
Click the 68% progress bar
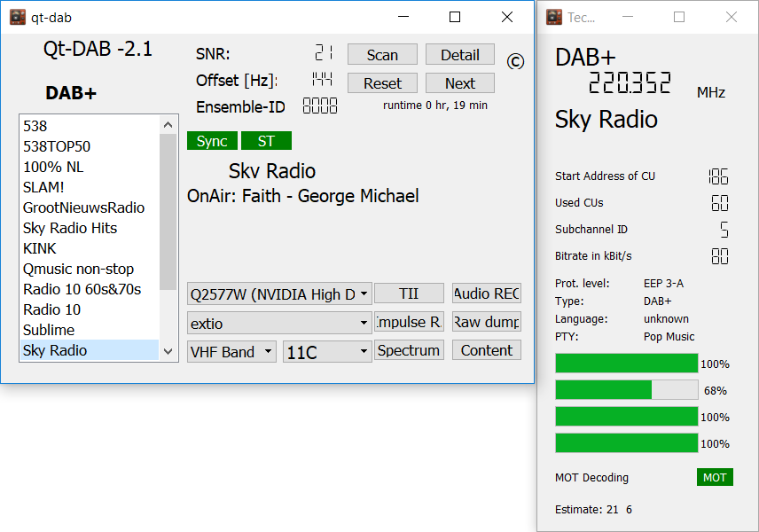(x=626, y=390)
